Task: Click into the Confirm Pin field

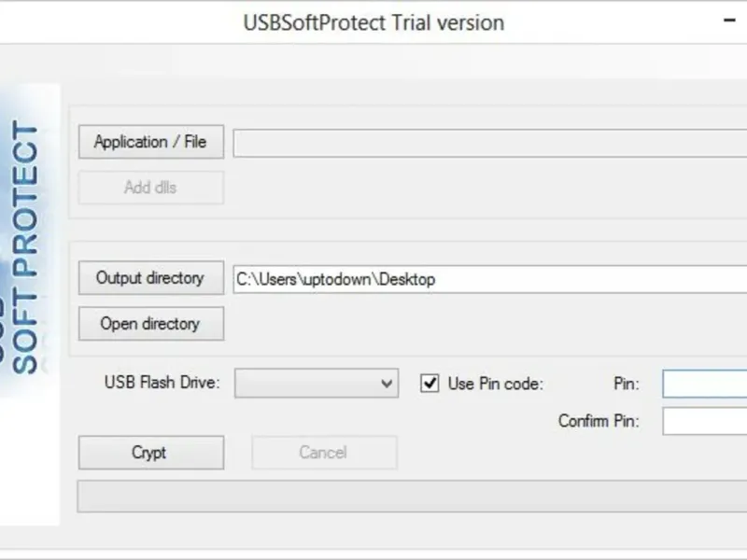Action: click(x=705, y=421)
